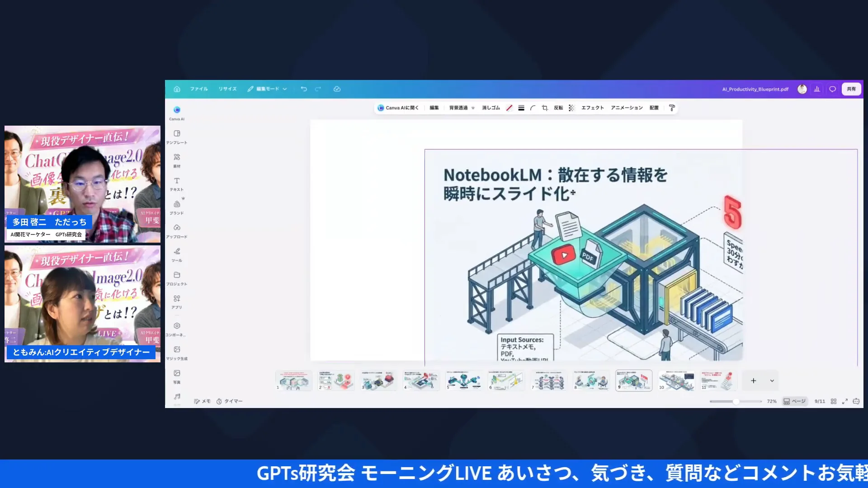Open アニメーション option
Viewport: 868px width, 488px height.
coord(627,108)
